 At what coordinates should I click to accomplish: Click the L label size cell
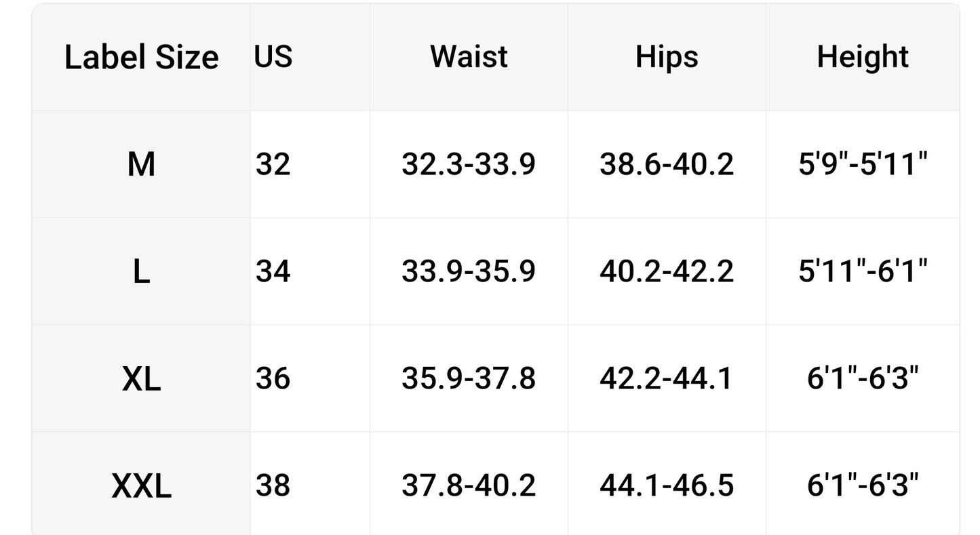[x=141, y=271]
